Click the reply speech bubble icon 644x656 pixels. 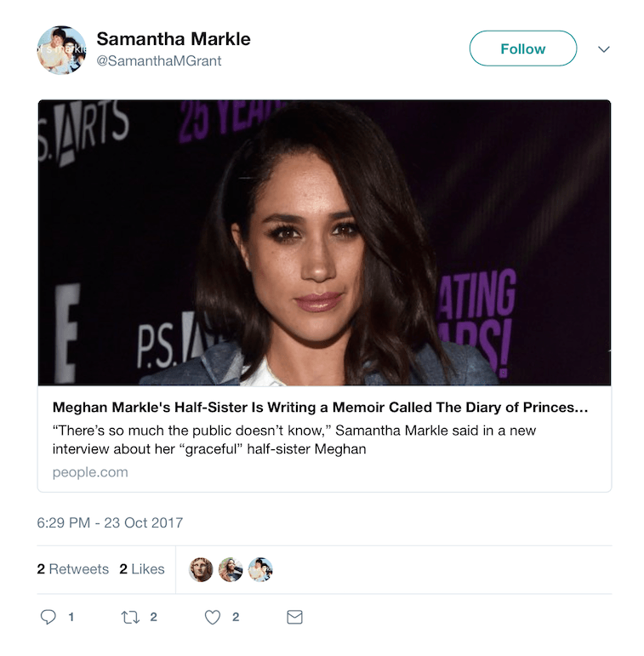[x=48, y=618]
